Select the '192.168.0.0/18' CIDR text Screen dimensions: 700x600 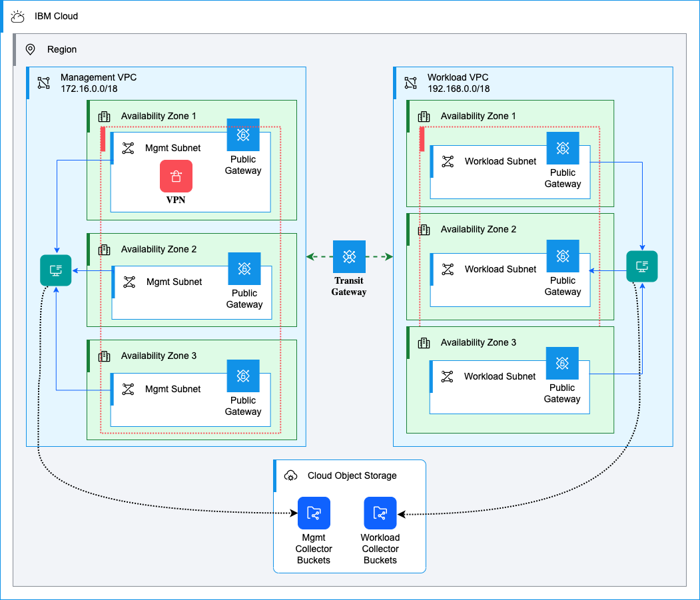(x=458, y=89)
